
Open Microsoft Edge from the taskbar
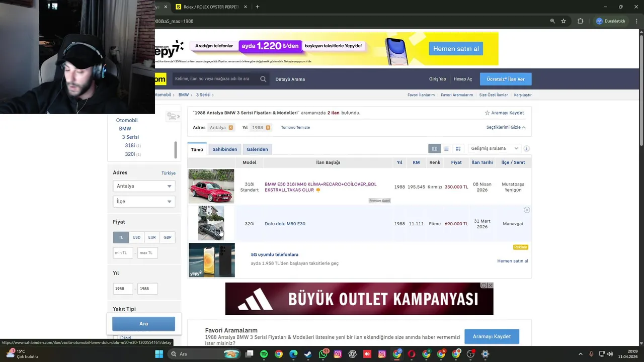click(x=293, y=354)
